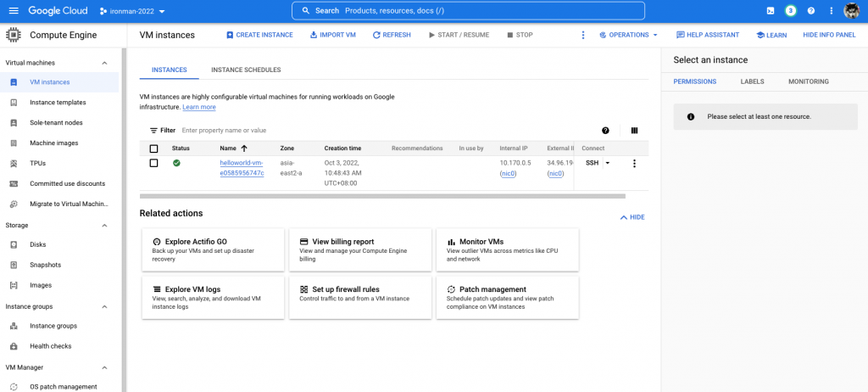Select the Instances tab
This screenshot has height=392, width=868.
tap(169, 70)
